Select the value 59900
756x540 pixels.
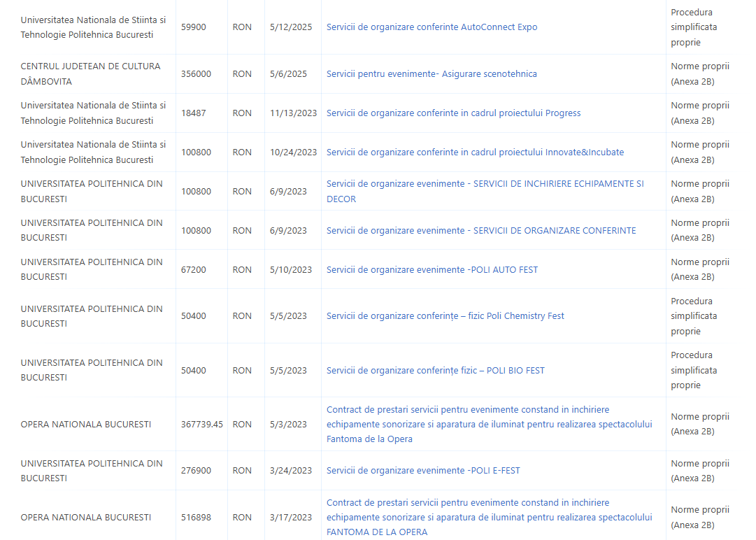click(193, 27)
